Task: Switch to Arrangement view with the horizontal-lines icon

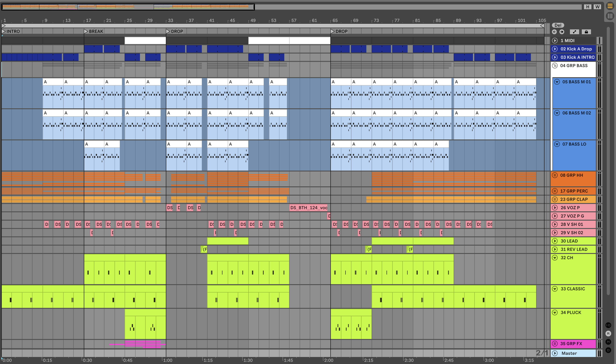Action: 610,6
